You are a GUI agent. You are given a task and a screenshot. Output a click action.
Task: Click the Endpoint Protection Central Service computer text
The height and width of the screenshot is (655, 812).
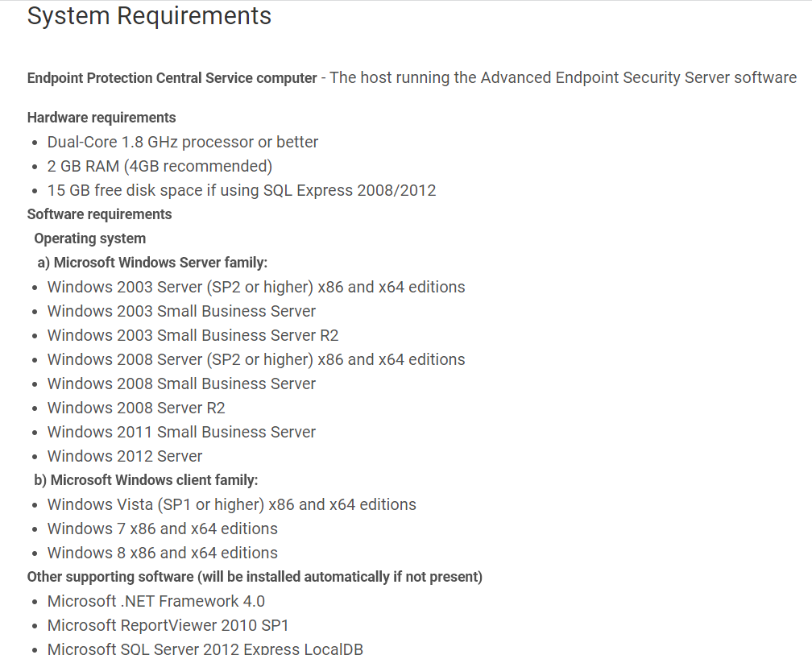[172, 78]
